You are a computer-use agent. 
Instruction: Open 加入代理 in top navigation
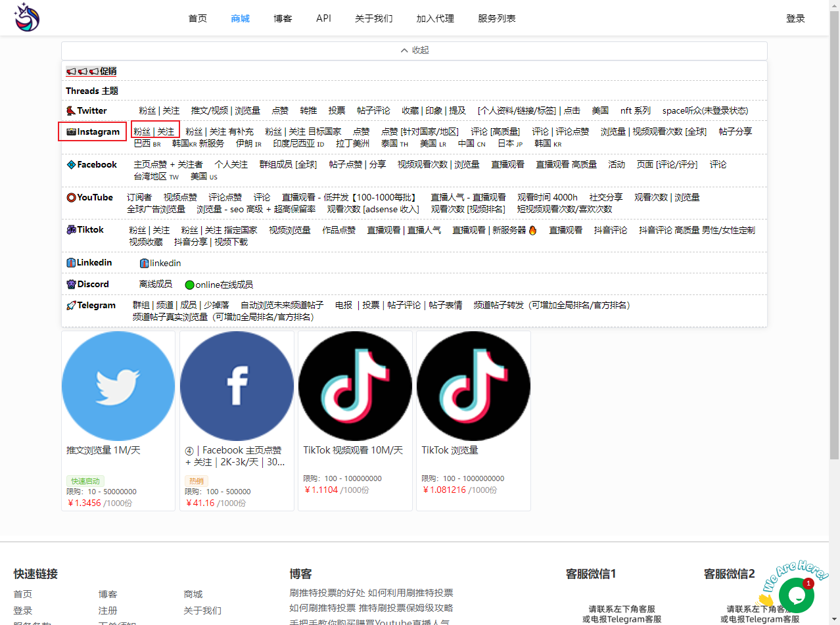(x=435, y=18)
